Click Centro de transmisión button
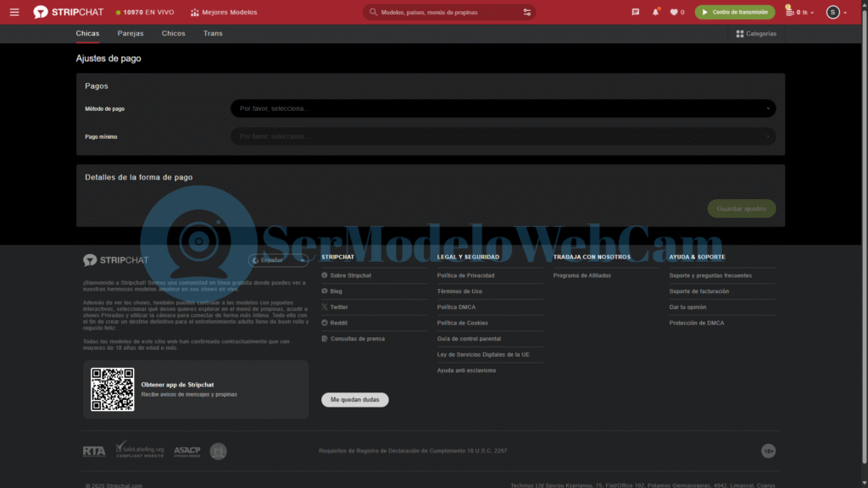 click(735, 12)
